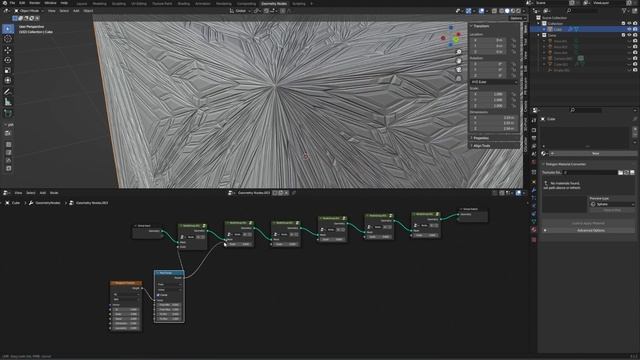
Task: Select the Move tool in the viewport toolbar
Action: click(8, 50)
